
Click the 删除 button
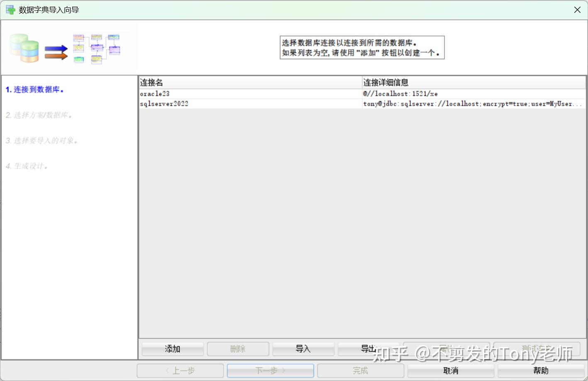238,349
